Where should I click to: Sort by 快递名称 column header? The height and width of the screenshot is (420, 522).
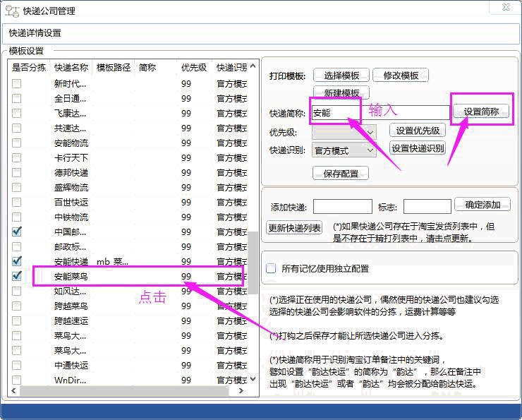71,68
